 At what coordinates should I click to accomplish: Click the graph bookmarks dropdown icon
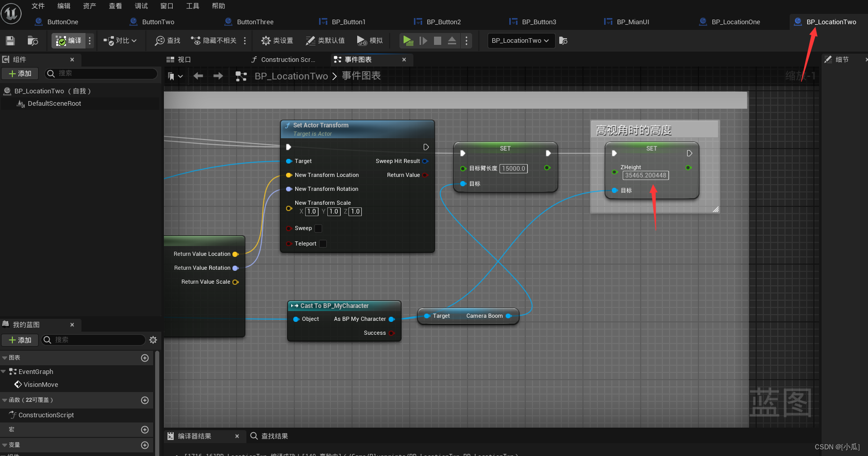pyautogui.click(x=175, y=76)
